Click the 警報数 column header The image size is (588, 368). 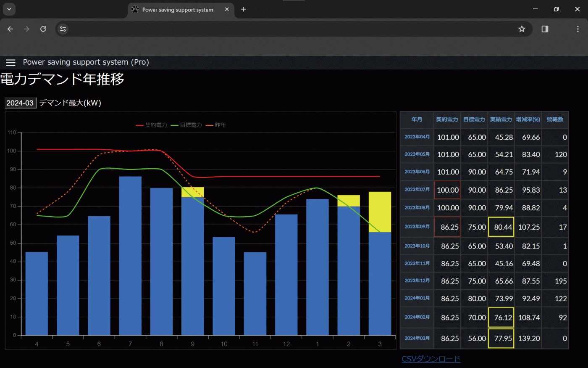tap(555, 119)
